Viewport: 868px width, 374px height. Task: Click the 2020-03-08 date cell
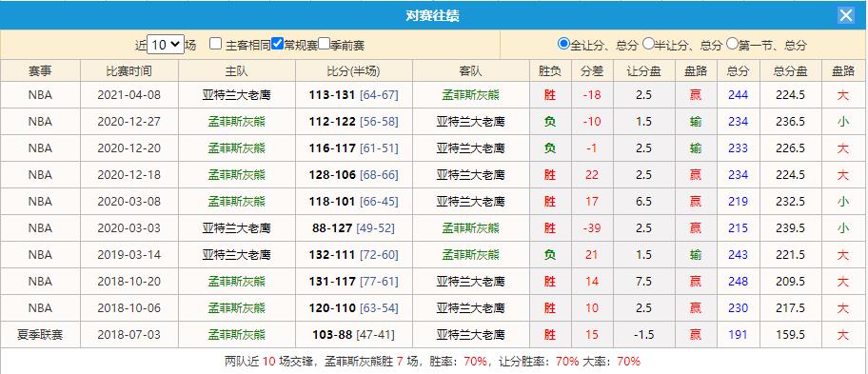point(129,202)
